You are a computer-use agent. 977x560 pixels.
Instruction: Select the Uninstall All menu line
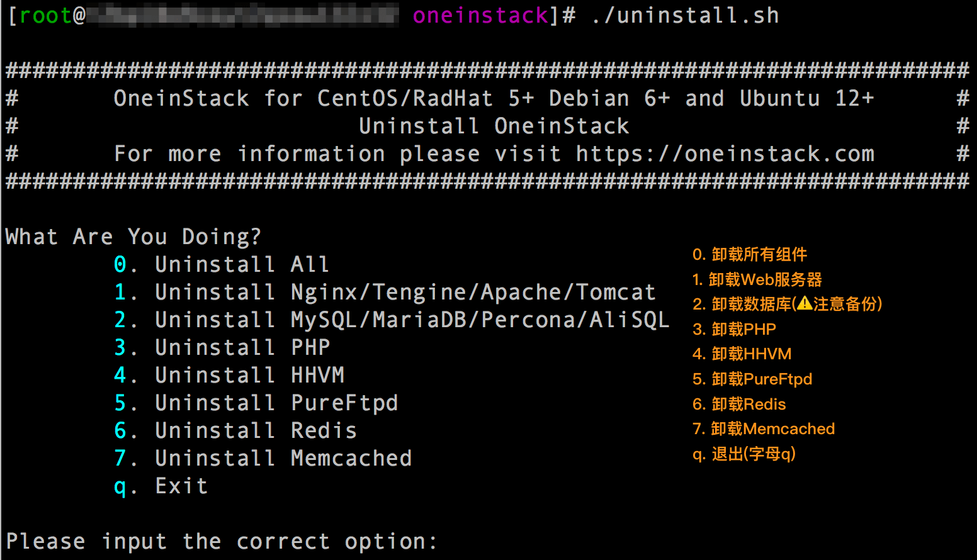(x=222, y=265)
